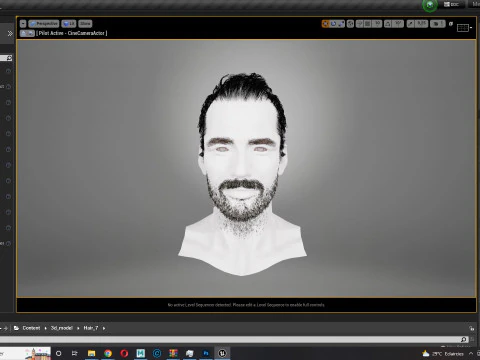Expand the arrow after Content breadcrumb
480x360 pixels.
point(45,328)
